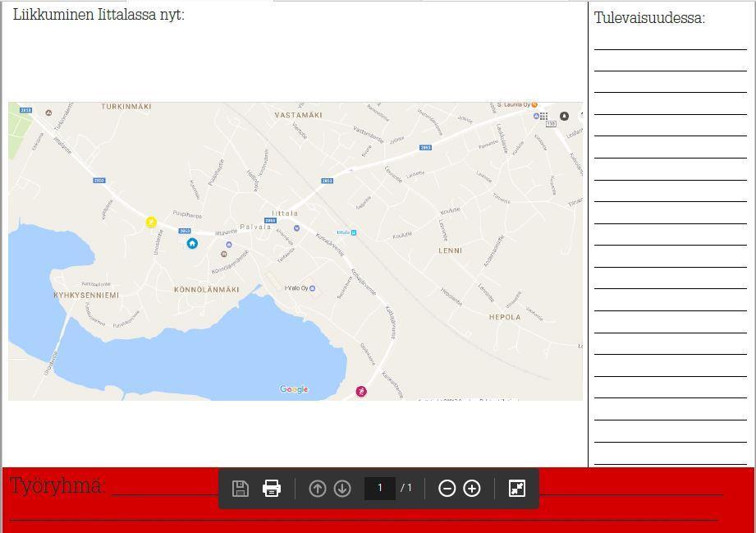Click the blue home marker on the map

[192, 243]
